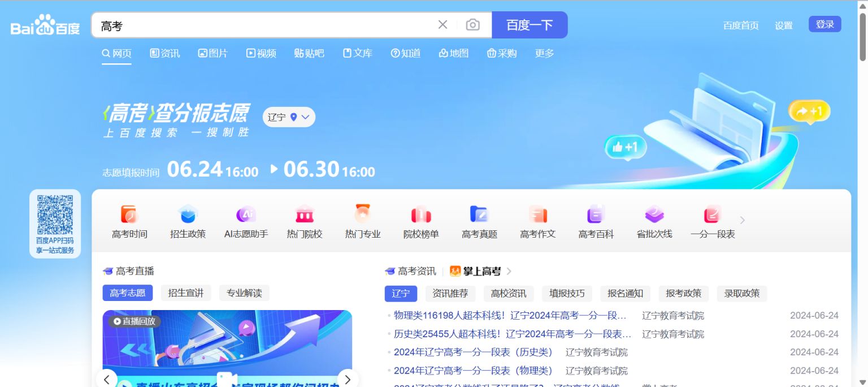This screenshot has width=868, height=387.
Task: Open the 知道 tab
Action: coord(406,53)
